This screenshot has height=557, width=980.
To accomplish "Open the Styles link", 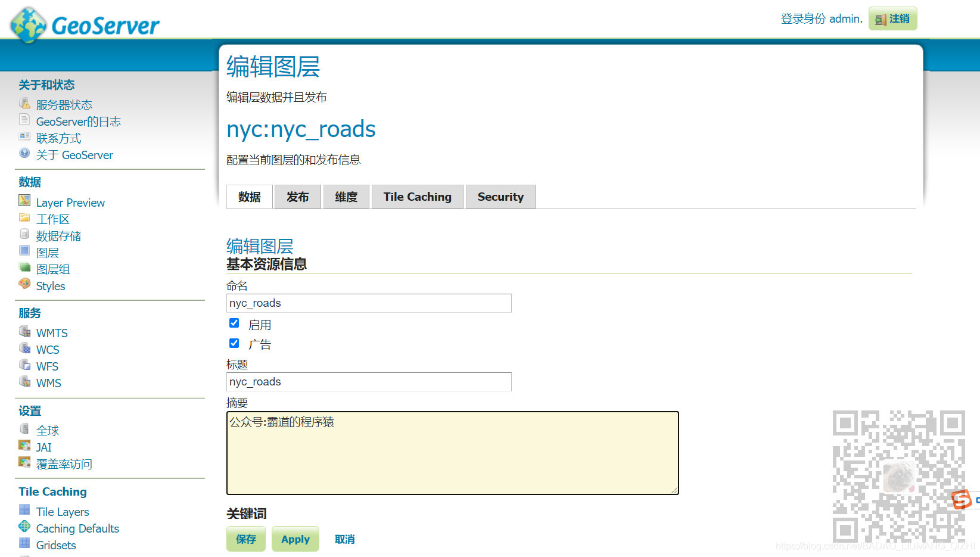I will (x=51, y=286).
